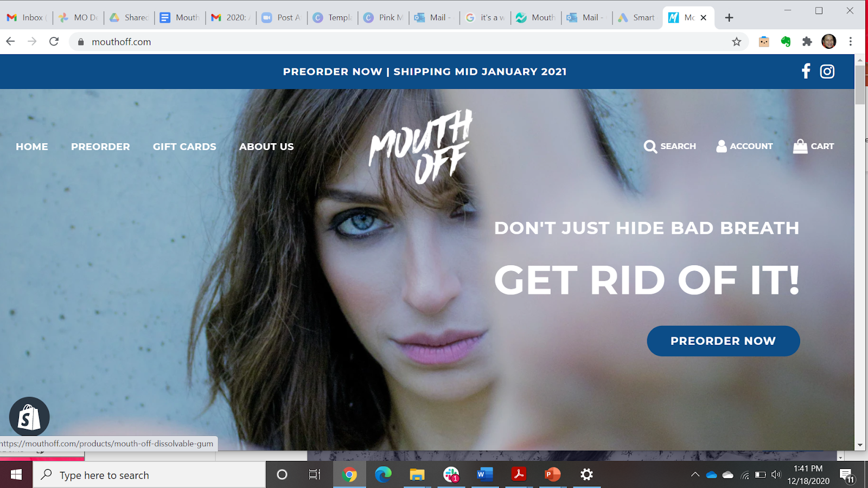Open Microsoft Word from taskbar
Viewport: 868px width, 488px height.
point(485,475)
